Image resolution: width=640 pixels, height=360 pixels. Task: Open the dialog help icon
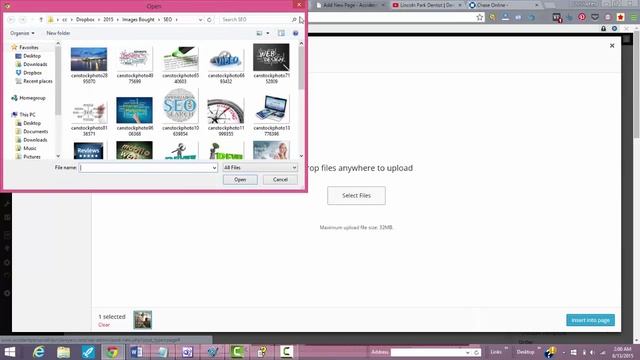coord(296,33)
